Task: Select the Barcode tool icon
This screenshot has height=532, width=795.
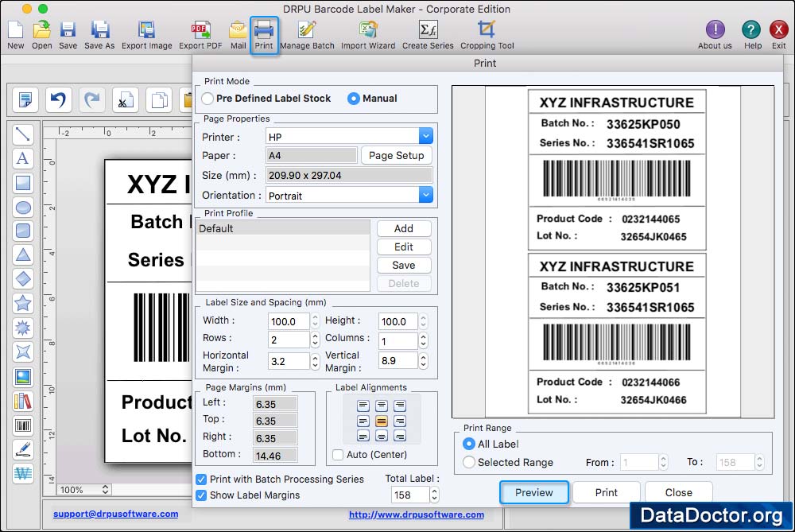Action: tap(23, 425)
